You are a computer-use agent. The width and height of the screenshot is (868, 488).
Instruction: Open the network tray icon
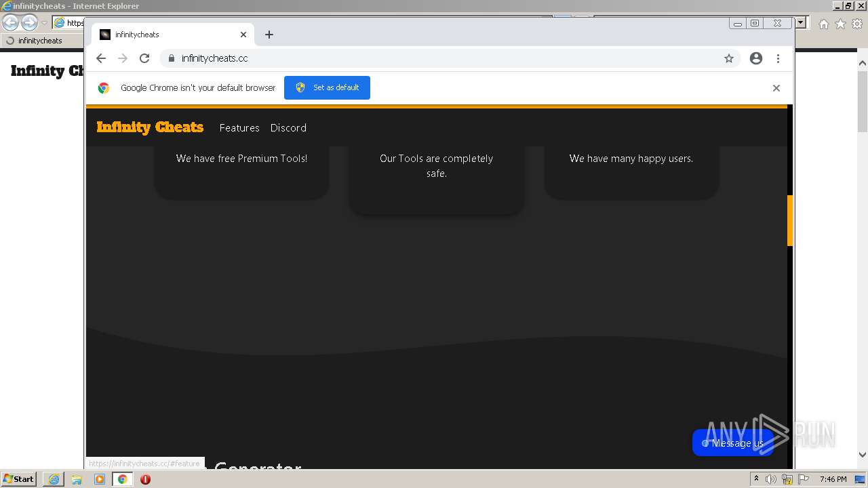787,479
